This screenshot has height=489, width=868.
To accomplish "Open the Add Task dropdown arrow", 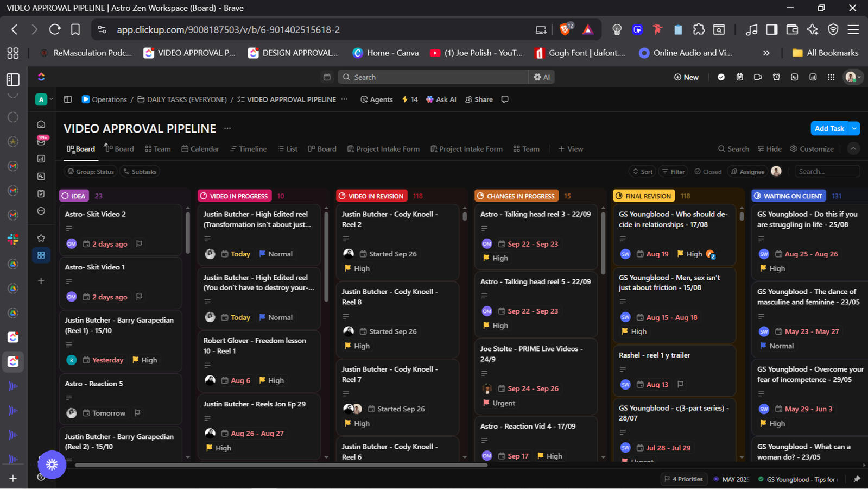I will 854,128.
